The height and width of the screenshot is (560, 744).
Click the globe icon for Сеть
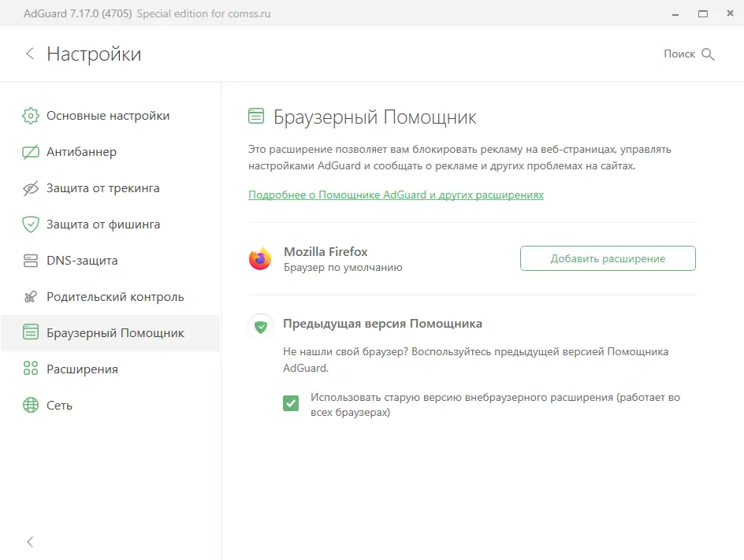pos(31,405)
